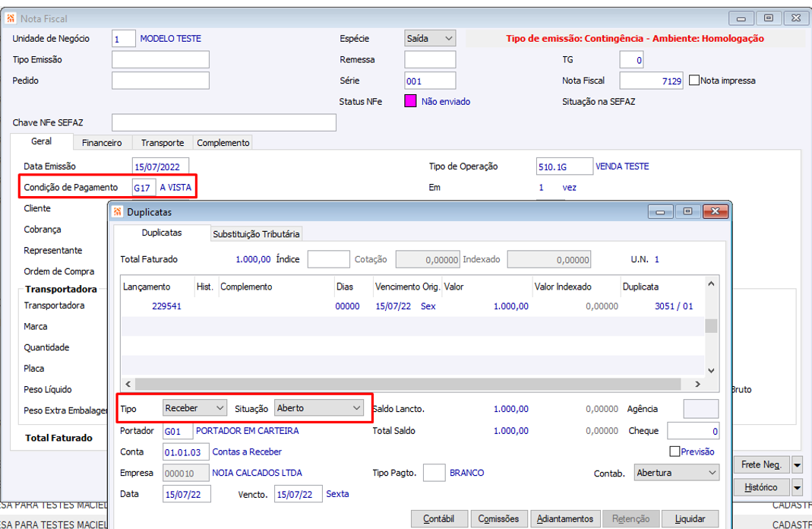Click the Lançamento column header
This screenshot has height=529, width=812.
pyautogui.click(x=157, y=287)
